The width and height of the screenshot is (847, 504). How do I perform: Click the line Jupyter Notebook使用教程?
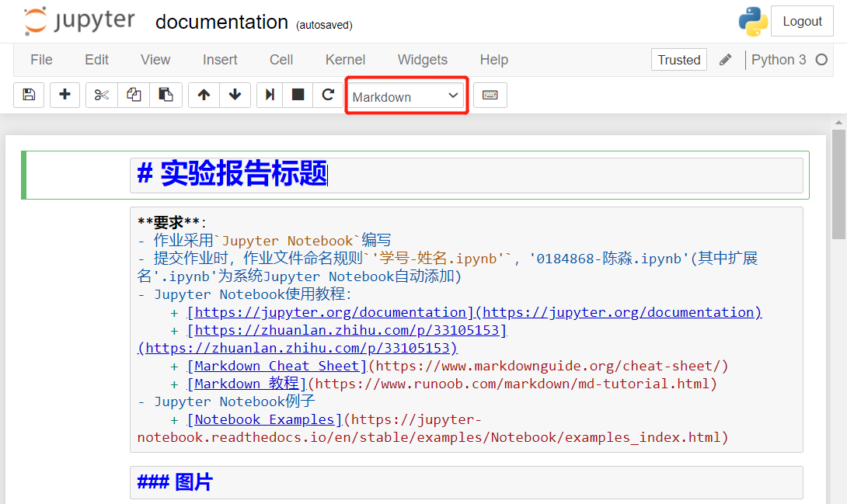(x=245, y=294)
